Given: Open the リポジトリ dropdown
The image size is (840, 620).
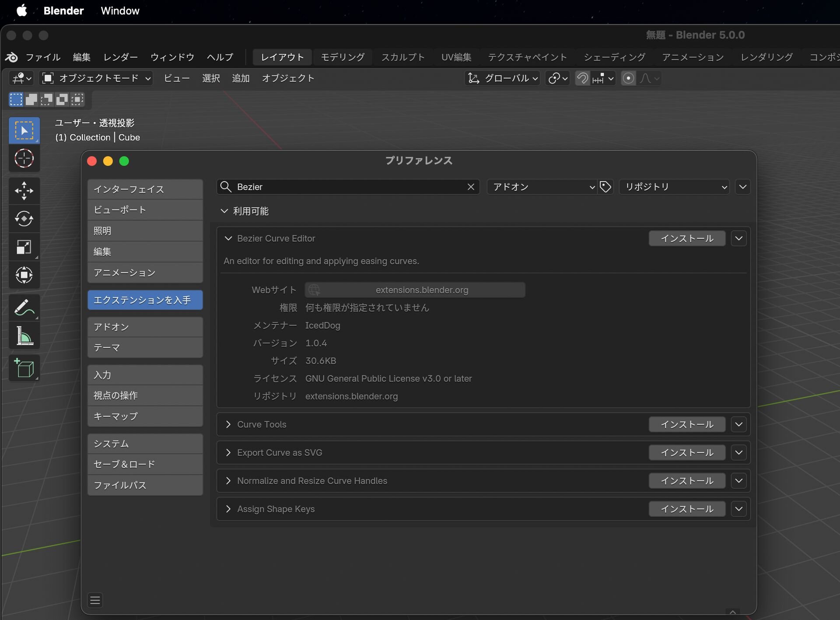Looking at the screenshot, I should pyautogui.click(x=674, y=187).
